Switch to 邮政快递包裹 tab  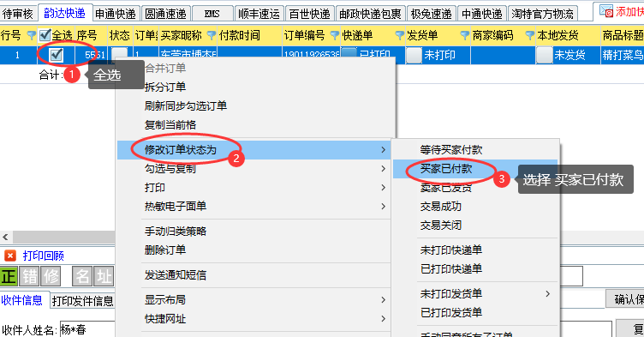370,14
